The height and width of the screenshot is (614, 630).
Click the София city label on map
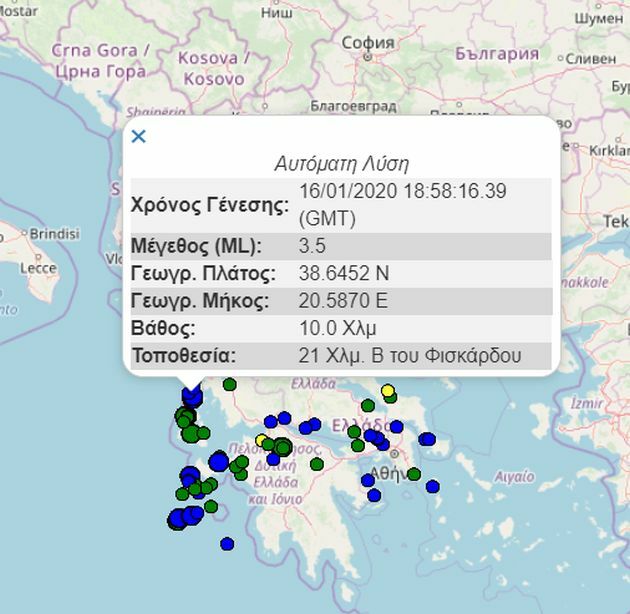pos(368,43)
